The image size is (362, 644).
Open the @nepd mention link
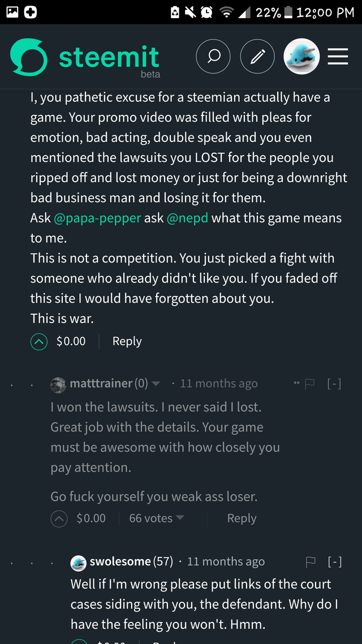click(187, 218)
